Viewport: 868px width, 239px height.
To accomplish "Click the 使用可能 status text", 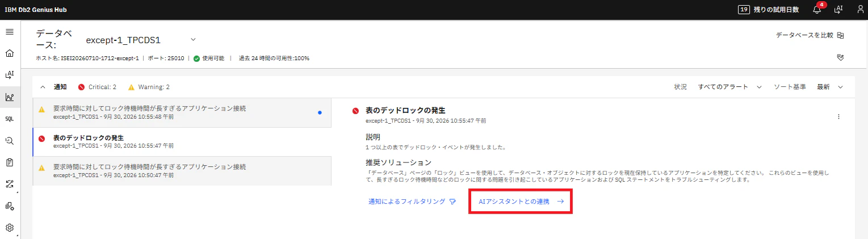I will click(x=213, y=58).
